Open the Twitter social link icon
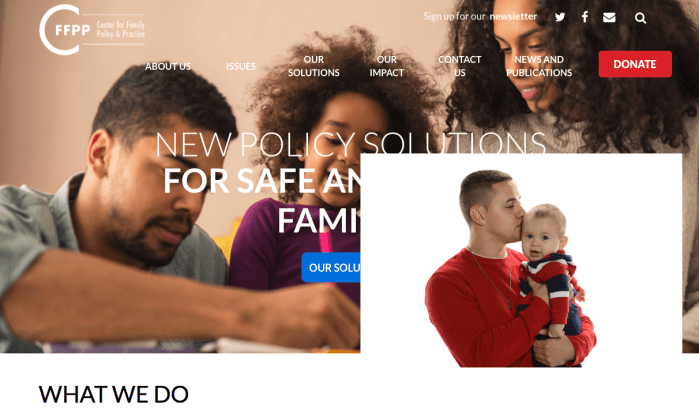 coord(560,17)
